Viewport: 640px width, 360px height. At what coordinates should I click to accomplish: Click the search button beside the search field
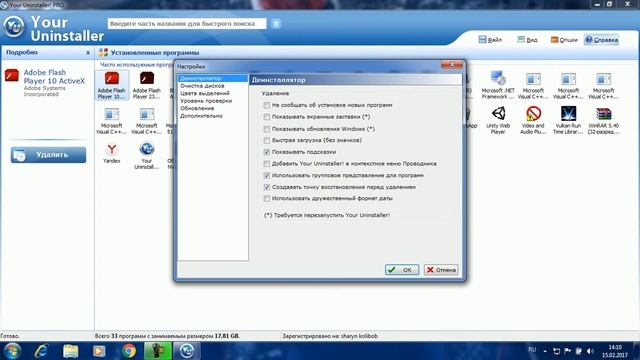[x=276, y=24]
